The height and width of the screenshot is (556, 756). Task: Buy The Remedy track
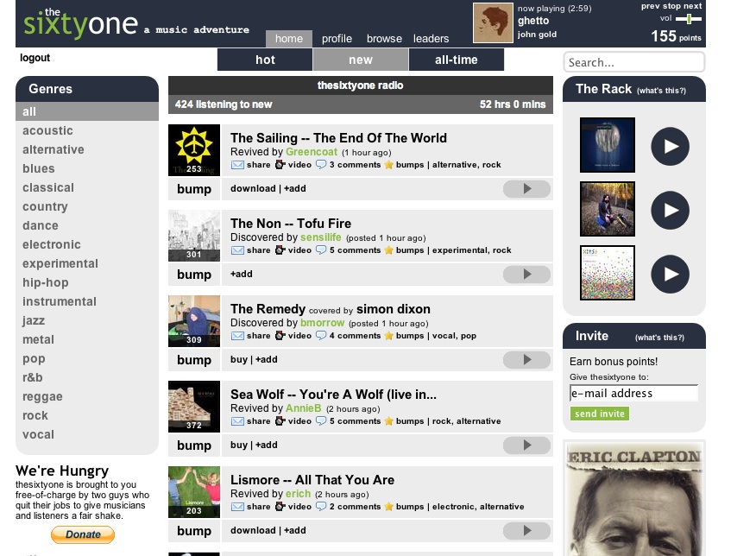point(239,359)
